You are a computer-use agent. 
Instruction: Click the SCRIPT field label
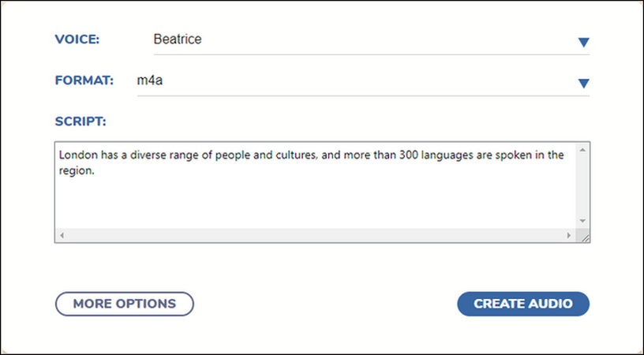(x=80, y=121)
